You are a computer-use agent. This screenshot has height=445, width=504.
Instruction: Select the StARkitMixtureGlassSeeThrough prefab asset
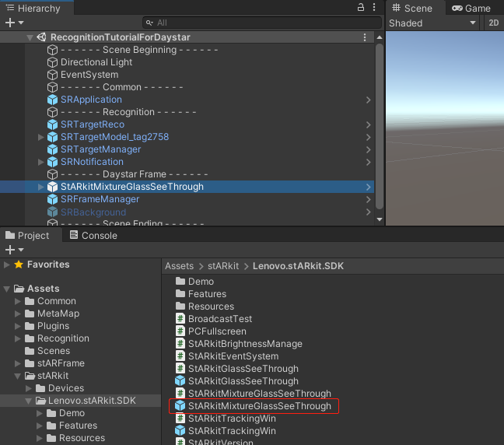click(260, 406)
